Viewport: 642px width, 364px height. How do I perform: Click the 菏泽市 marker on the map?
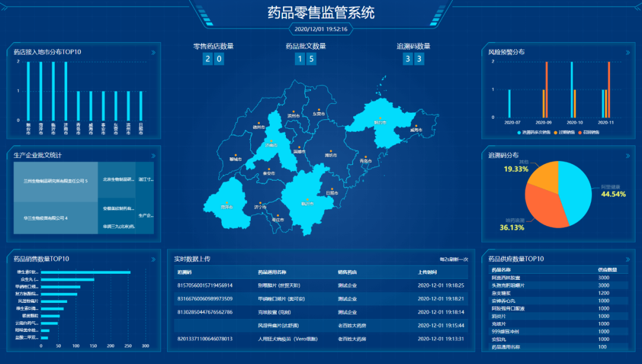pos(226,205)
